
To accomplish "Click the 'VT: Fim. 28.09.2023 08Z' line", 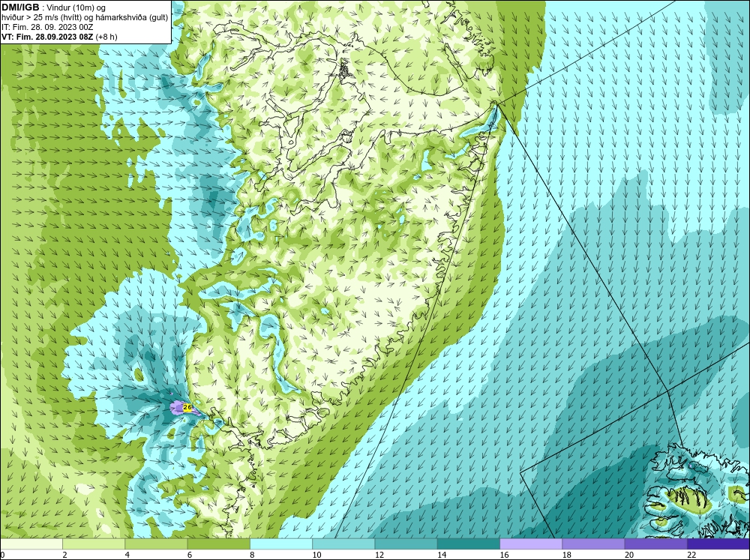I will tap(48, 37).
